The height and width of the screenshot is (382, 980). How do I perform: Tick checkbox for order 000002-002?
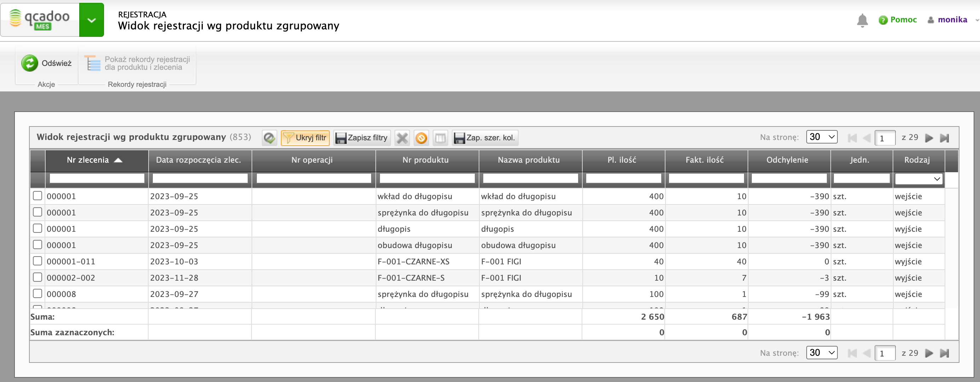tap(37, 277)
